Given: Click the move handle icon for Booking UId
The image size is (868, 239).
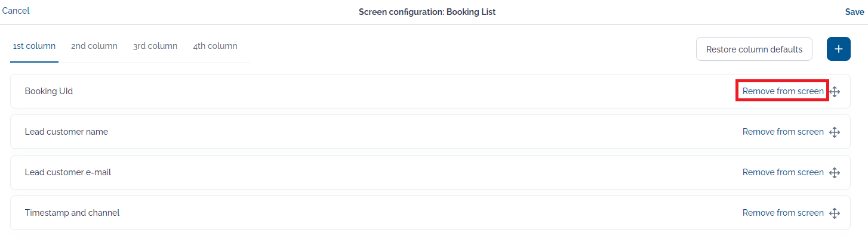Looking at the screenshot, I should (835, 92).
